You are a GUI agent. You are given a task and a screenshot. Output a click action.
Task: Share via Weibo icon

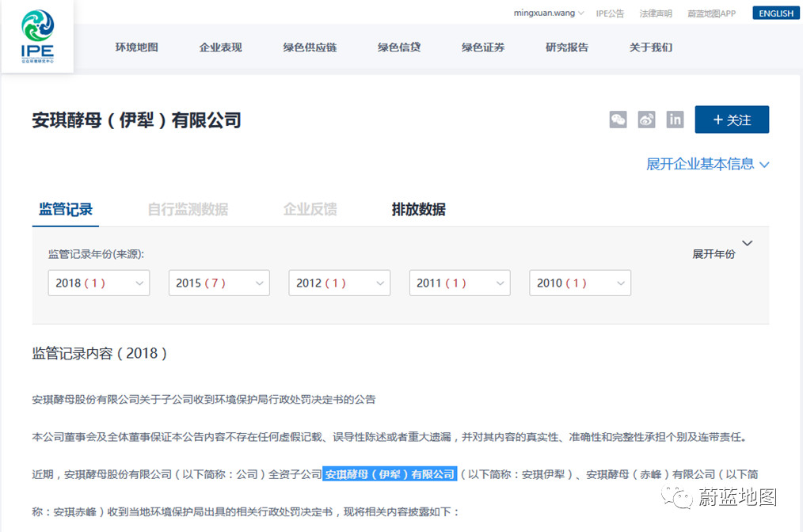[646, 120]
